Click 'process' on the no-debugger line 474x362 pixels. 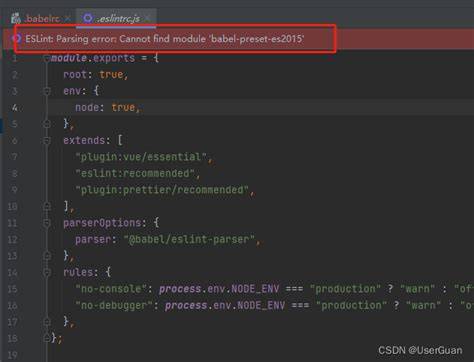coord(186,305)
